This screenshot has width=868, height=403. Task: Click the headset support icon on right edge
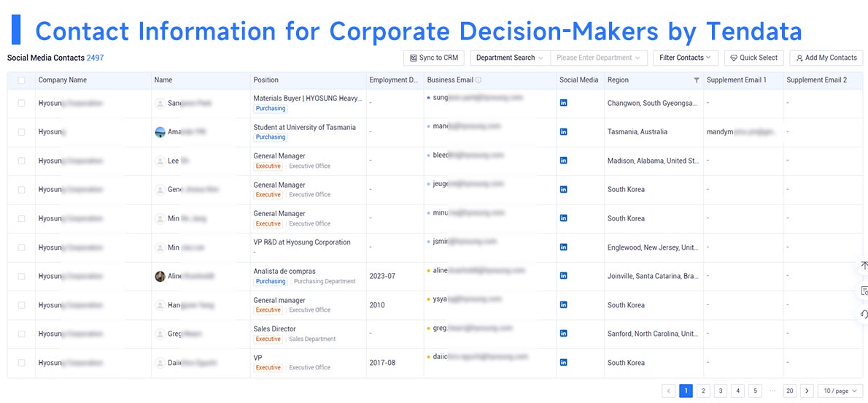coord(864,315)
